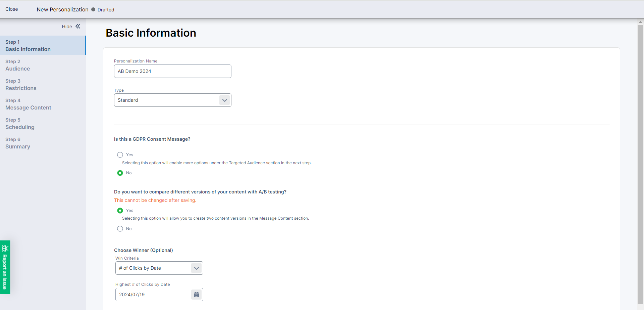Navigate to Step 4 Message Content
Image resolution: width=644 pixels, height=310 pixels.
28,104
